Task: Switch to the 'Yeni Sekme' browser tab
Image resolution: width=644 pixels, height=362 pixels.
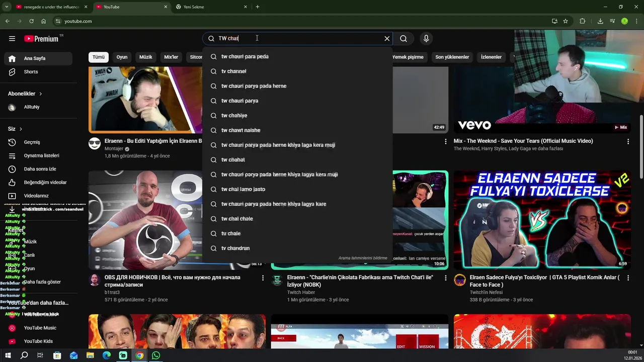Action: tap(211, 7)
